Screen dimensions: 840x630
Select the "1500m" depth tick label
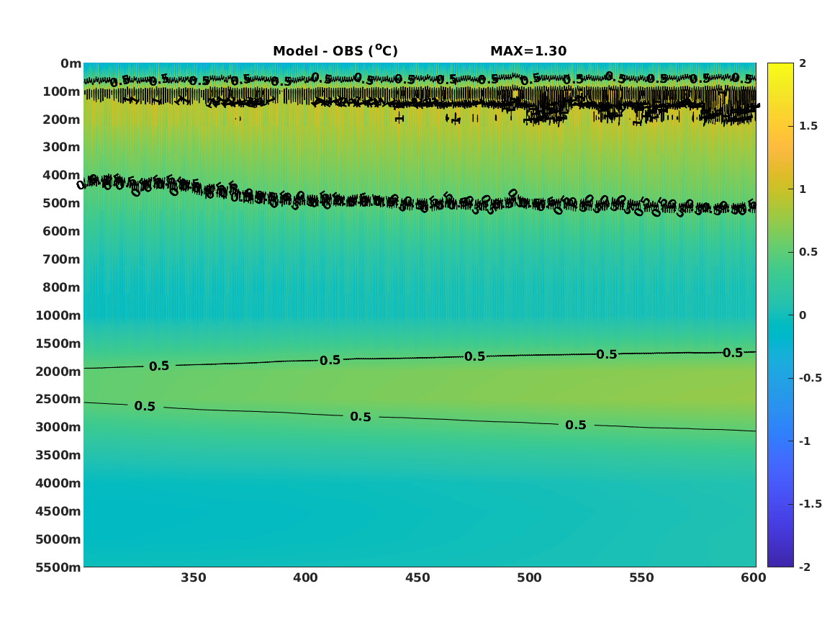pyautogui.click(x=58, y=343)
